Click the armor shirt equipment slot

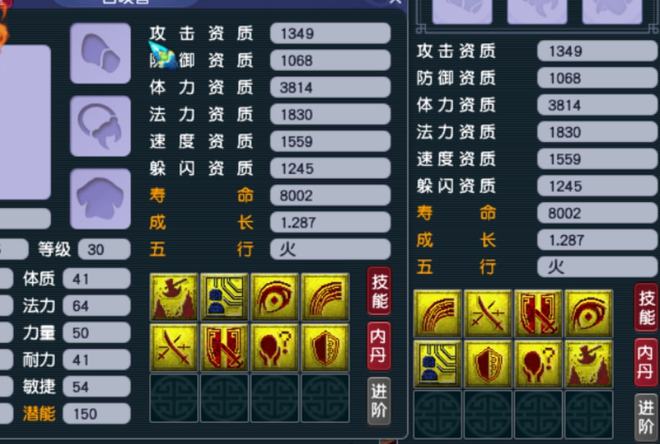[100, 199]
